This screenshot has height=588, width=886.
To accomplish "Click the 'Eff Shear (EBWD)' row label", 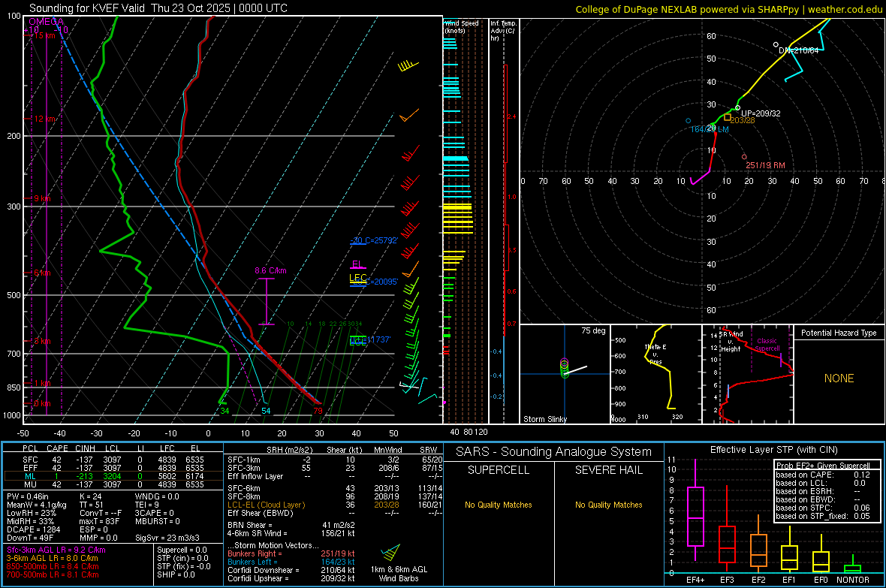I will click(x=261, y=513).
